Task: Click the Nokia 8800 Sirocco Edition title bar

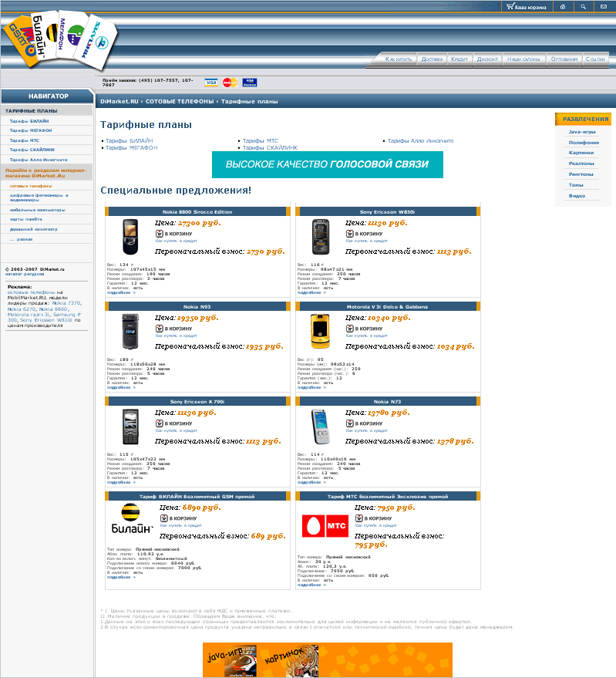Action: point(197,212)
